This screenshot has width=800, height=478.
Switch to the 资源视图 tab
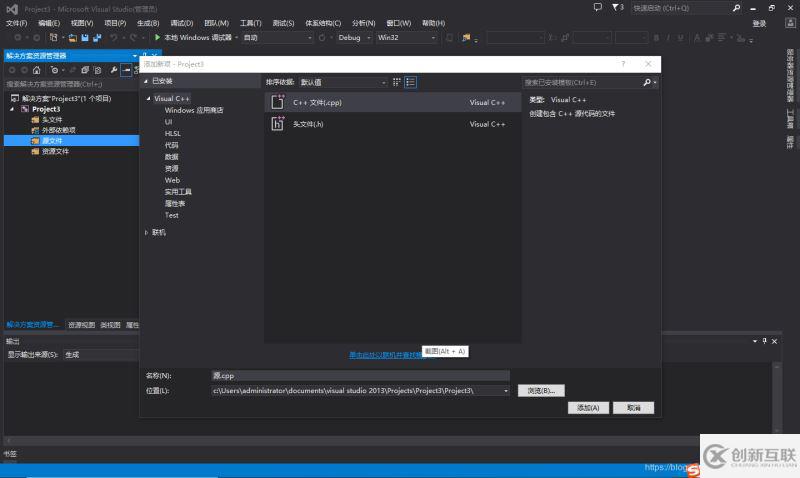click(81, 325)
